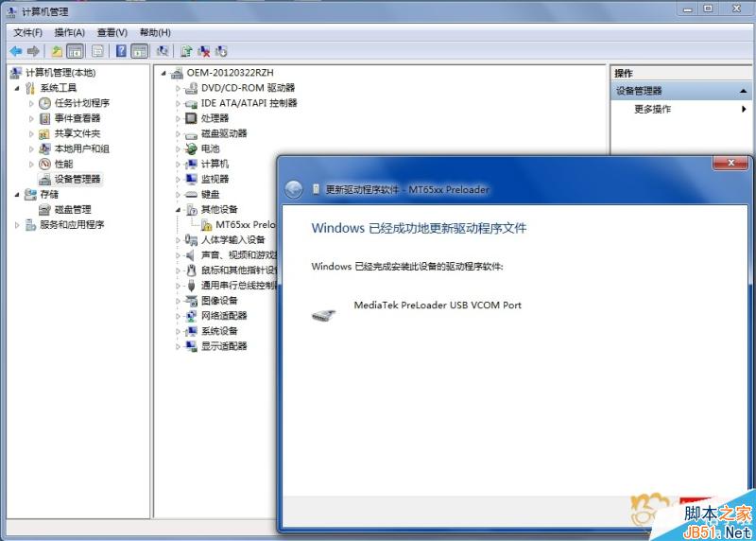This screenshot has height=541, width=756.
Task: Open the 帮助(H) menu
Action: (155, 32)
